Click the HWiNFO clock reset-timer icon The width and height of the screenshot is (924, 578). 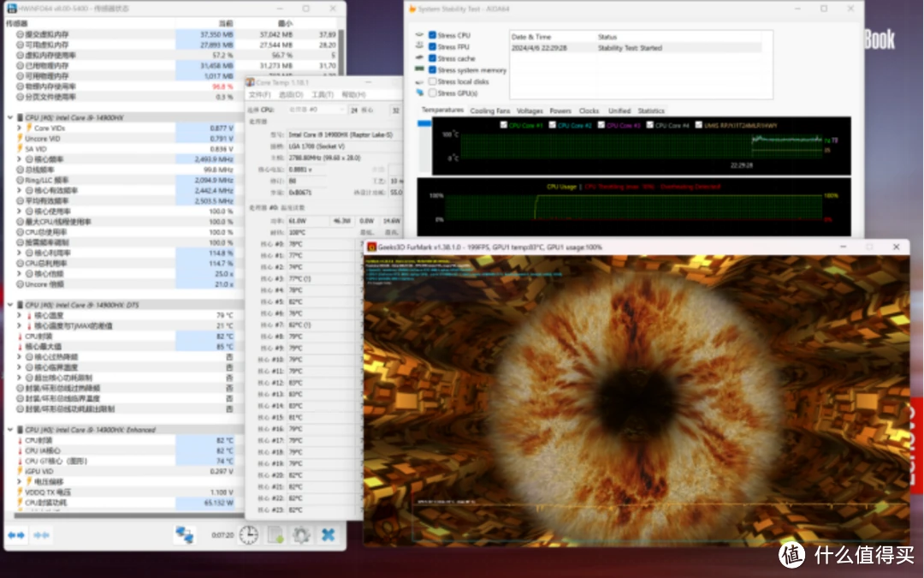click(249, 535)
